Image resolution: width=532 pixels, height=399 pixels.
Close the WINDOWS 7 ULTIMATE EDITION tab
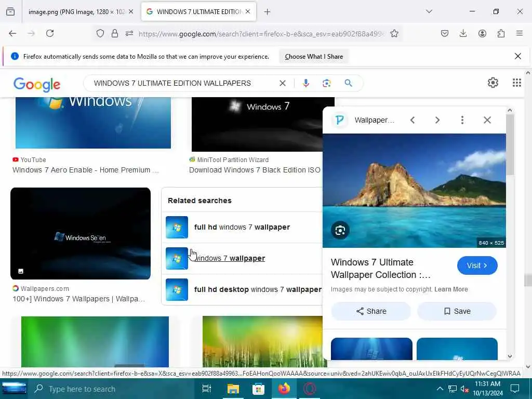pos(248,12)
